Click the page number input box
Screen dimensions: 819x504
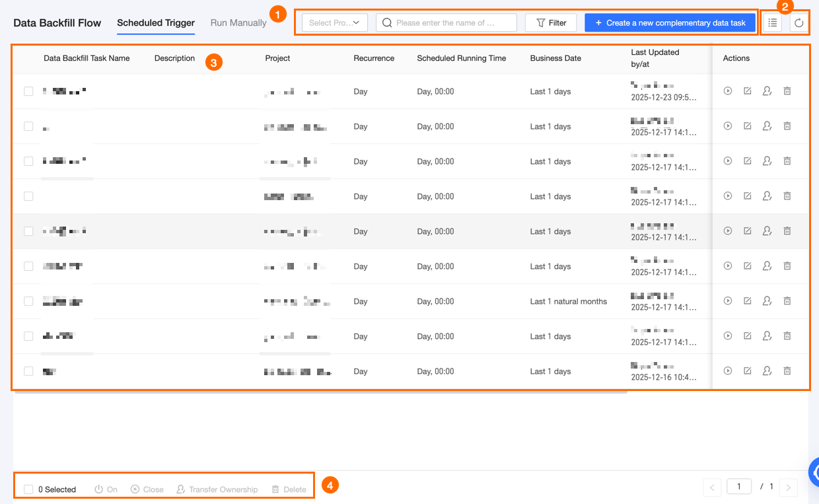(x=739, y=487)
